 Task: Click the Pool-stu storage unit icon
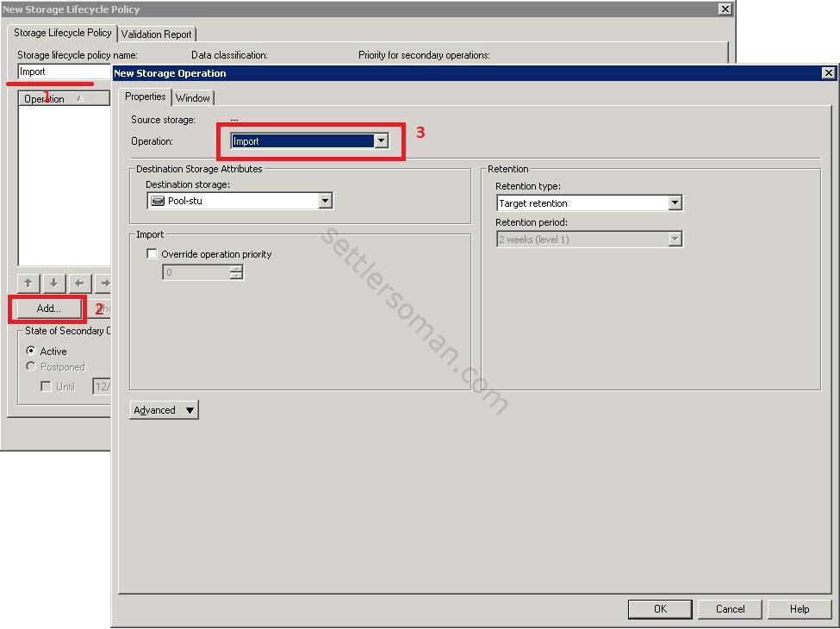(x=156, y=200)
